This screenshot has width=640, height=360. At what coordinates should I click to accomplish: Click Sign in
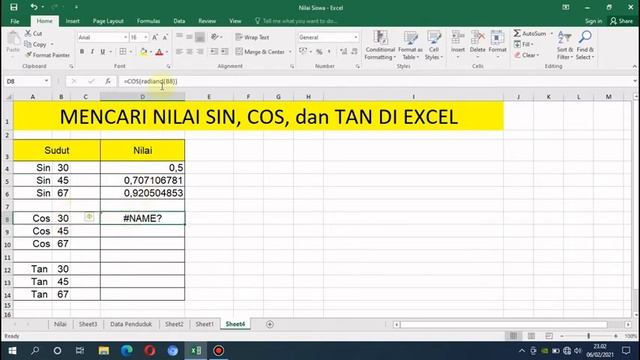593,21
